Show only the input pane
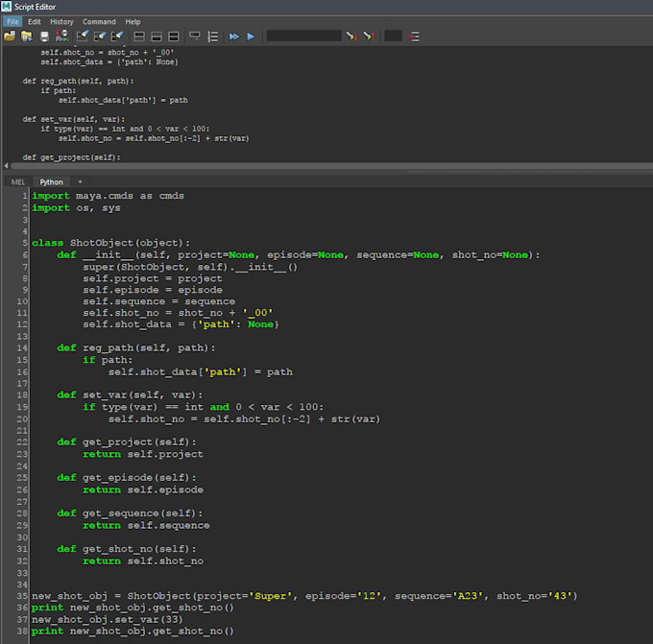653x644 pixels. click(157, 36)
